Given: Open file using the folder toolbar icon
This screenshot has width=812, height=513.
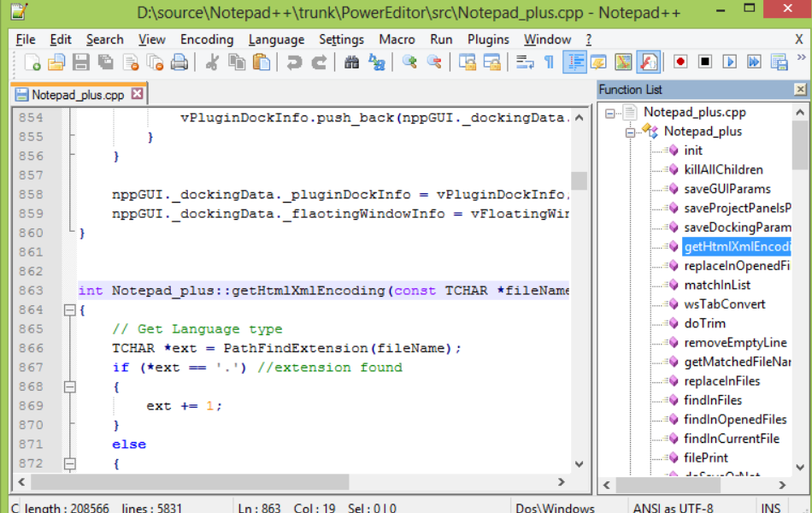Looking at the screenshot, I should pos(56,62).
